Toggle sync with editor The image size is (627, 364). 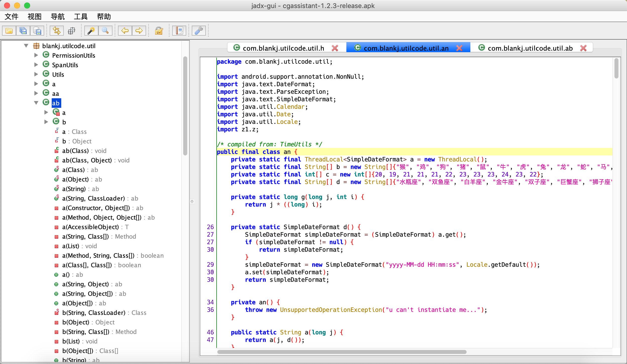pos(57,30)
